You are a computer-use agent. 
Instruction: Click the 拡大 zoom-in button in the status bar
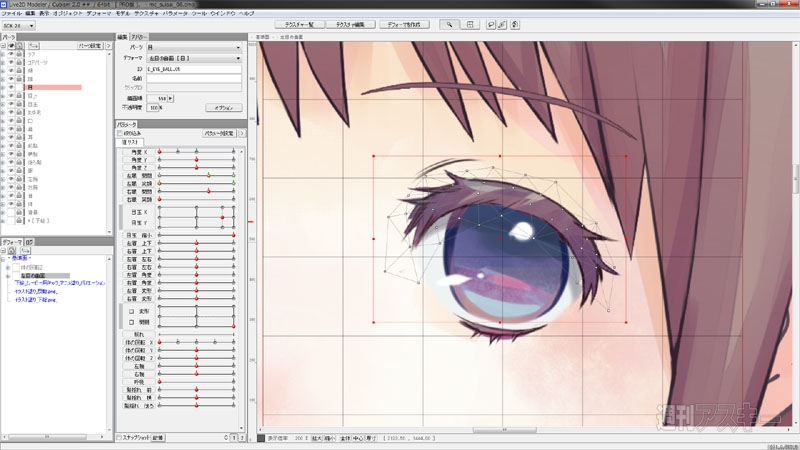point(317,438)
